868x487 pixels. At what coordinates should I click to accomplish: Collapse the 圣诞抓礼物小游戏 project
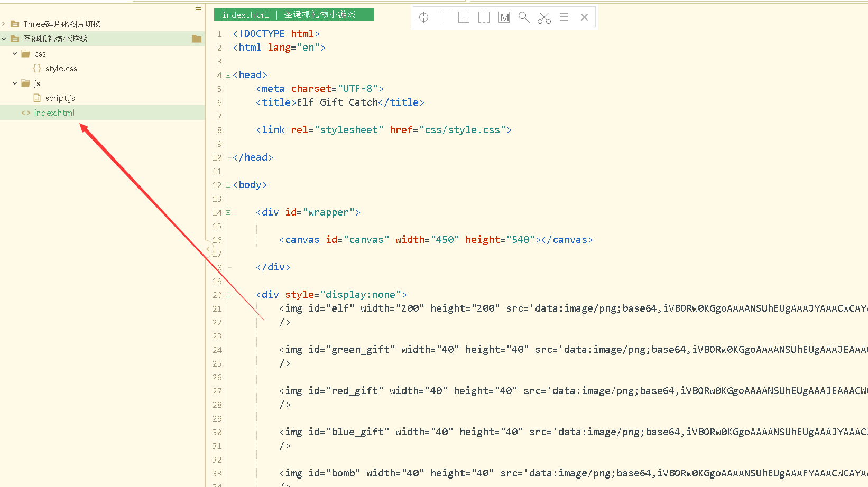[4, 39]
